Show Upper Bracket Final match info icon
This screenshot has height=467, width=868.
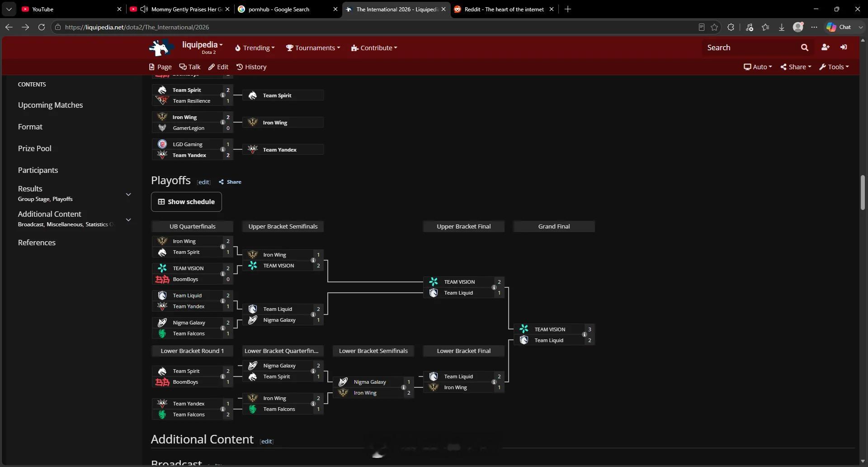[494, 287]
